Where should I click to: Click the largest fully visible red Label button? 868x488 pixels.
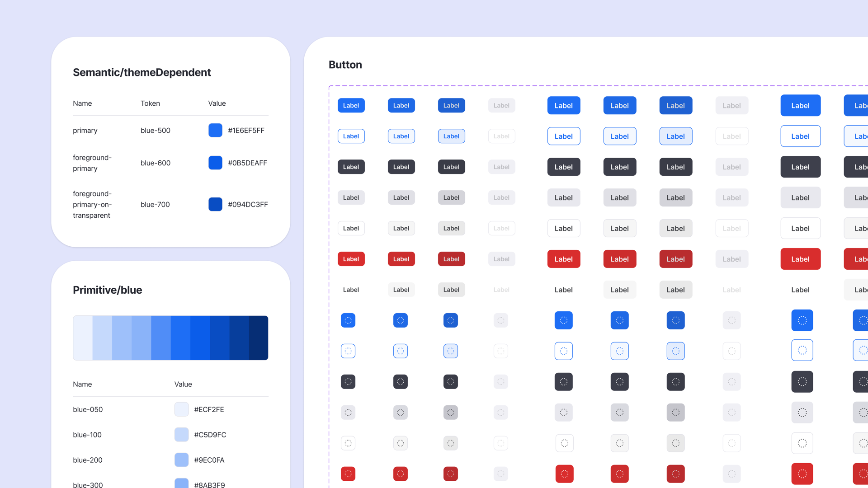[x=800, y=259]
